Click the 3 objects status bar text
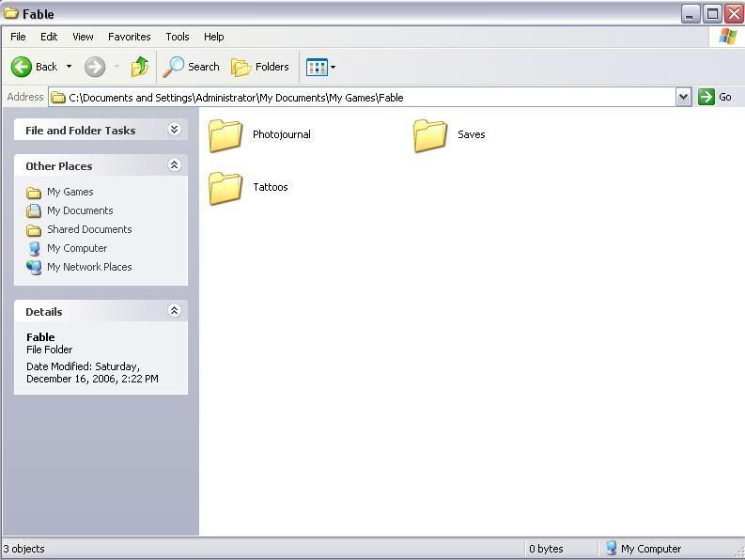Screen dimensions: 745x560 pos(23,549)
